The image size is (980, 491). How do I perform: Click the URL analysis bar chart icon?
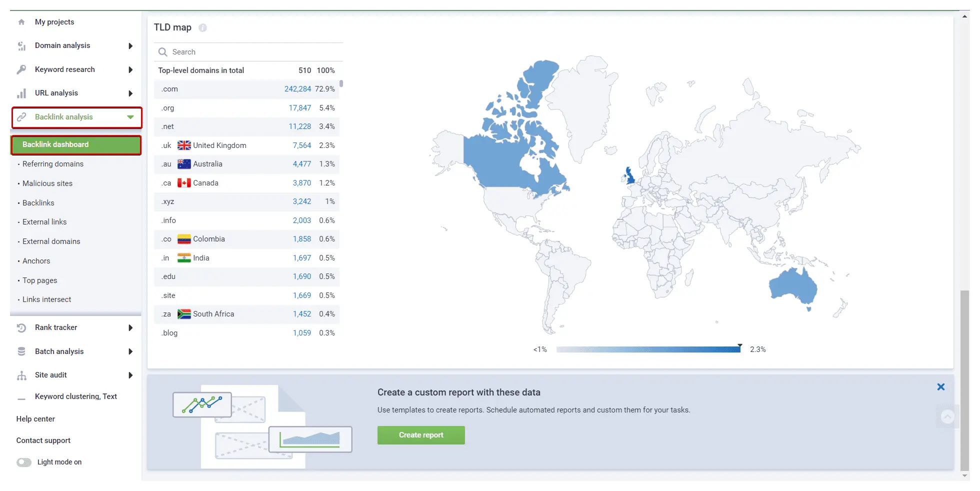coord(21,93)
